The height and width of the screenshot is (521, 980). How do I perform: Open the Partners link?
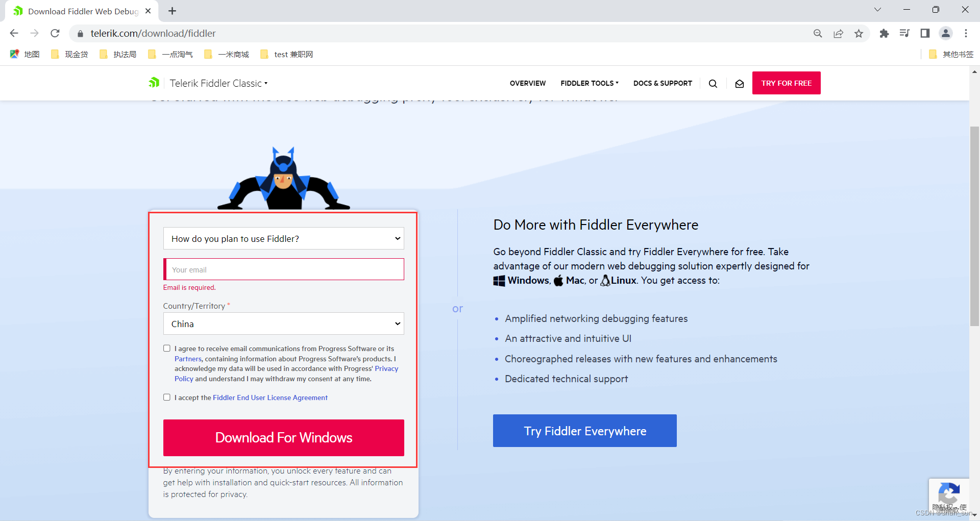coord(188,359)
